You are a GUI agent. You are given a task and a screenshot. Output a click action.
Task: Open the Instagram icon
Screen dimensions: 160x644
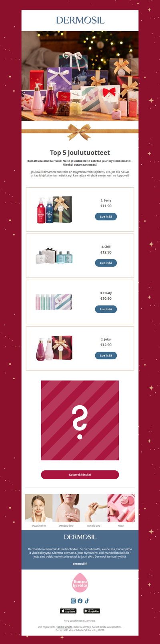pyautogui.click(x=73, y=601)
